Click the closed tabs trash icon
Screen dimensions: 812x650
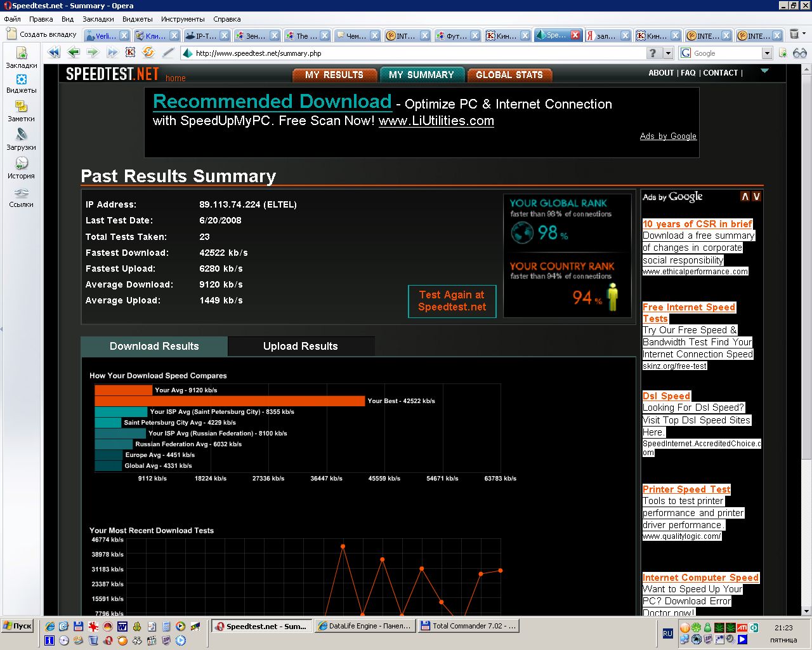794,34
